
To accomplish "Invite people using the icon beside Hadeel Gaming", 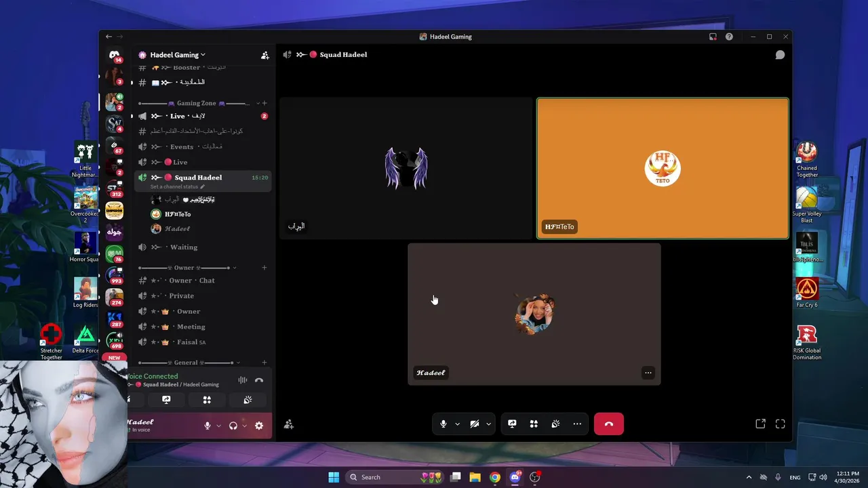I will click(x=264, y=55).
